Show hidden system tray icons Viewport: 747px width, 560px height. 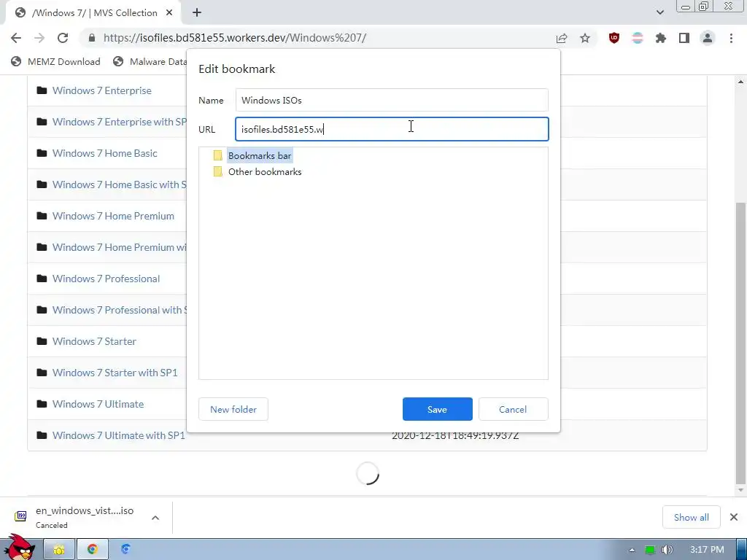coord(632,550)
